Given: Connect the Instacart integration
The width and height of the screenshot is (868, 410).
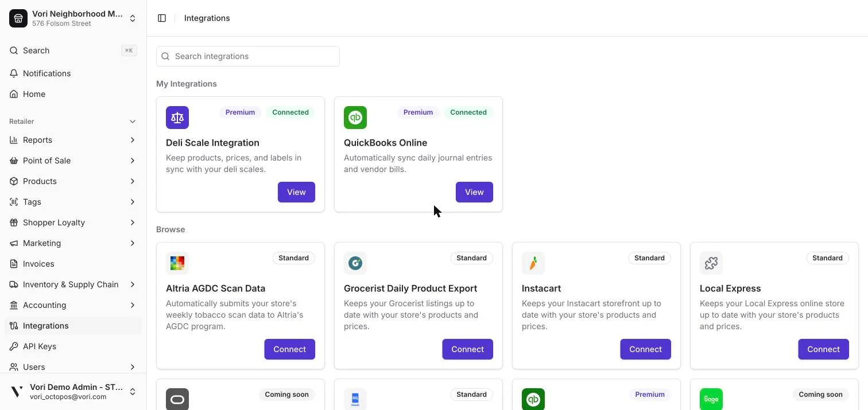Looking at the screenshot, I should pos(645,349).
